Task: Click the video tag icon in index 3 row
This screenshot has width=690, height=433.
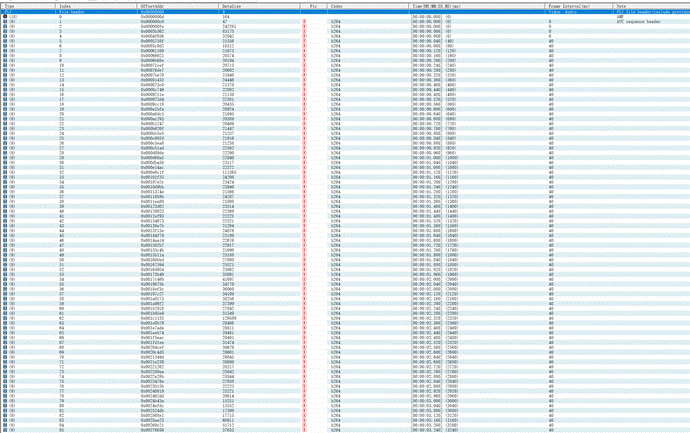Action: 5,31
